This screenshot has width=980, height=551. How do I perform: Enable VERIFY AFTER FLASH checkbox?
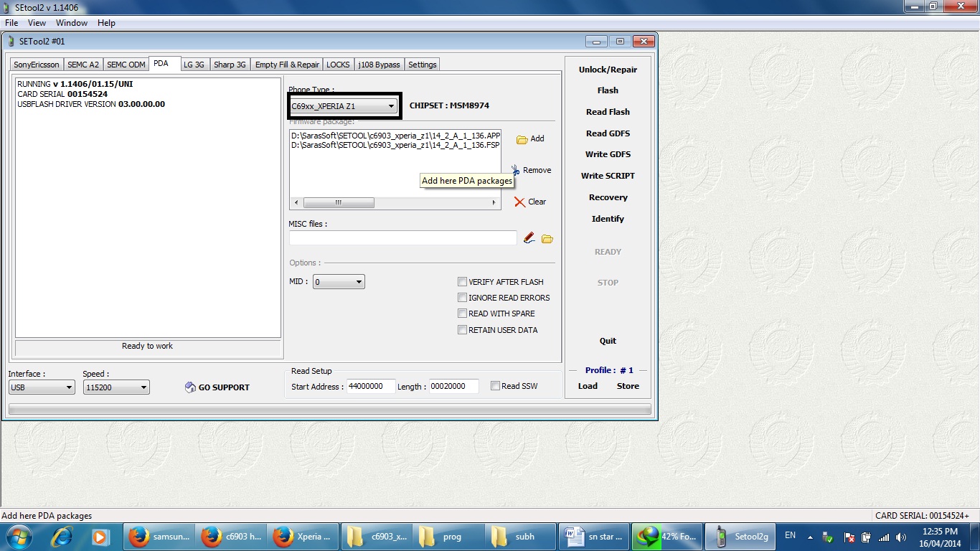coord(463,282)
